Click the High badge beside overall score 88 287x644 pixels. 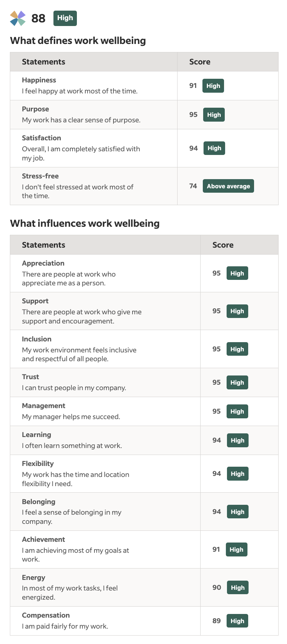pyautogui.click(x=65, y=18)
